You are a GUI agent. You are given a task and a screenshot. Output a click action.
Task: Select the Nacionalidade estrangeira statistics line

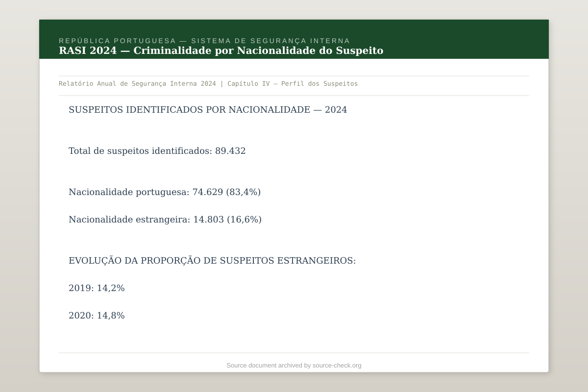coord(165,219)
